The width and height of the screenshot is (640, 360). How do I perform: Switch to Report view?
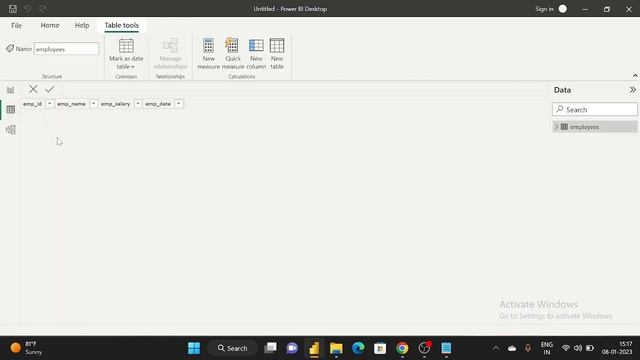pos(11,90)
